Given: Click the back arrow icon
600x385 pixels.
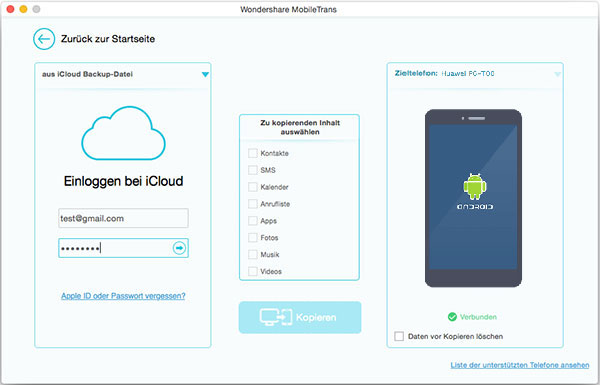Looking at the screenshot, I should tap(44, 39).
